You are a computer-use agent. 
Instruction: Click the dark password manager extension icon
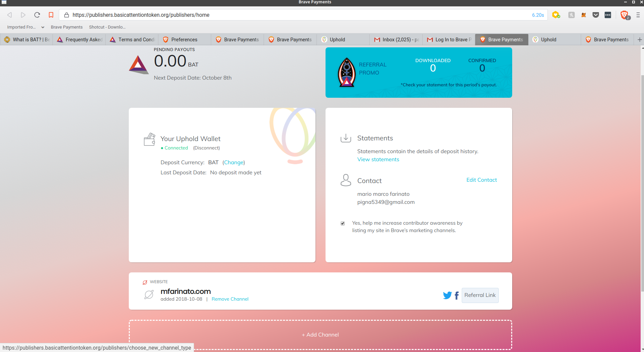[x=608, y=15]
